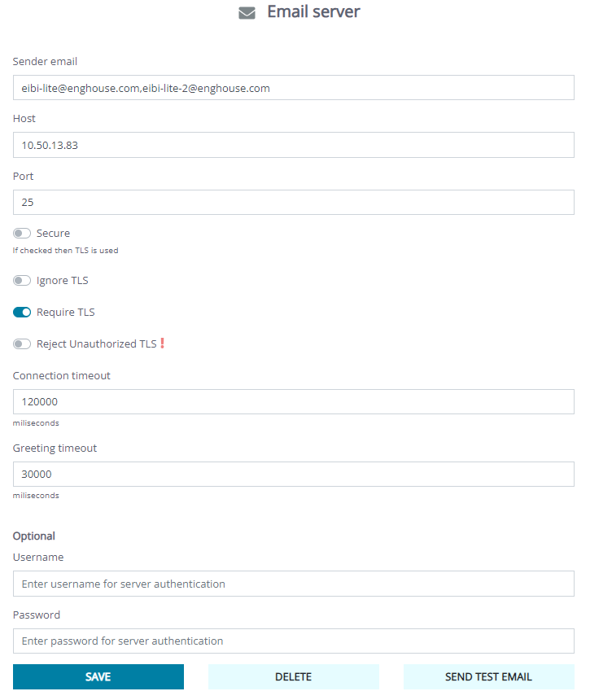Viewport: 590px width, 700px height.
Task: Disable the Require TLS toggle
Action: pos(22,312)
